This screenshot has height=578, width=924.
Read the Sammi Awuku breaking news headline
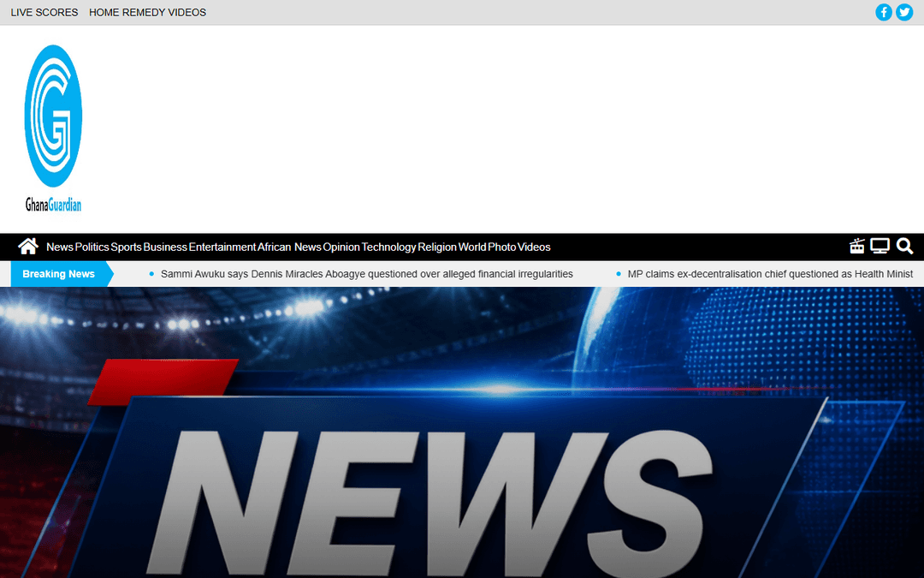366,274
